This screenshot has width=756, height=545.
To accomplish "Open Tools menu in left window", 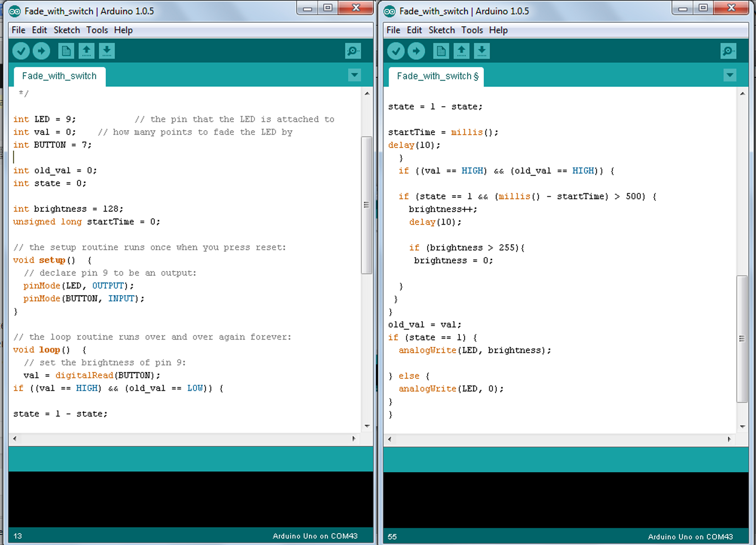I will [x=97, y=30].
